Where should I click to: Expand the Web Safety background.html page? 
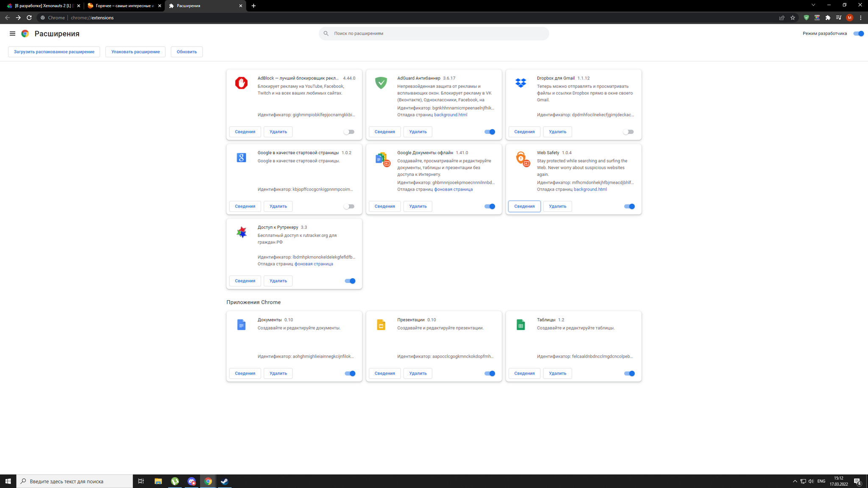pyautogui.click(x=590, y=189)
